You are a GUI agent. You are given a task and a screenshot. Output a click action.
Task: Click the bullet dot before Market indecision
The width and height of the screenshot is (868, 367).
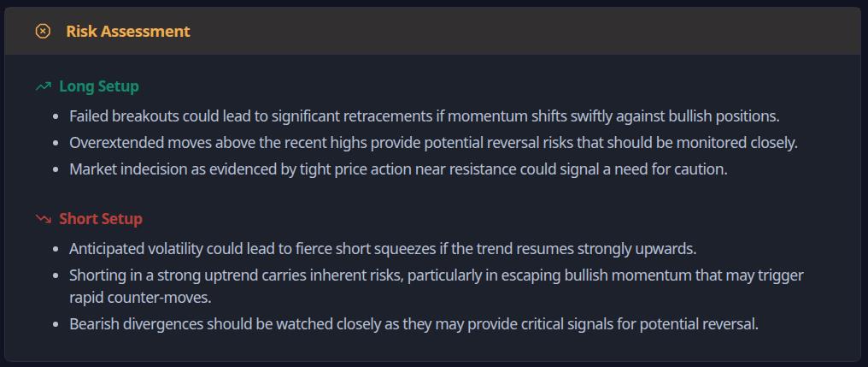click(x=56, y=170)
